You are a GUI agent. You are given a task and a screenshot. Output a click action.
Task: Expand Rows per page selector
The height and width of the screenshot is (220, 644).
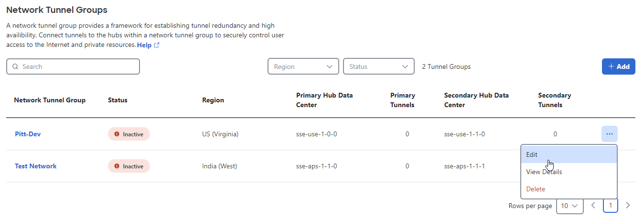coord(570,206)
